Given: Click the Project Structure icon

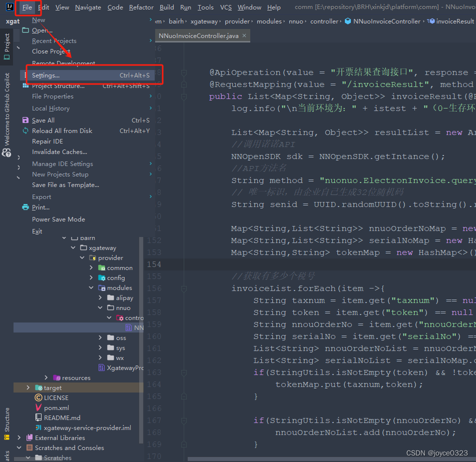Looking at the screenshot, I should click(x=26, y=86).
